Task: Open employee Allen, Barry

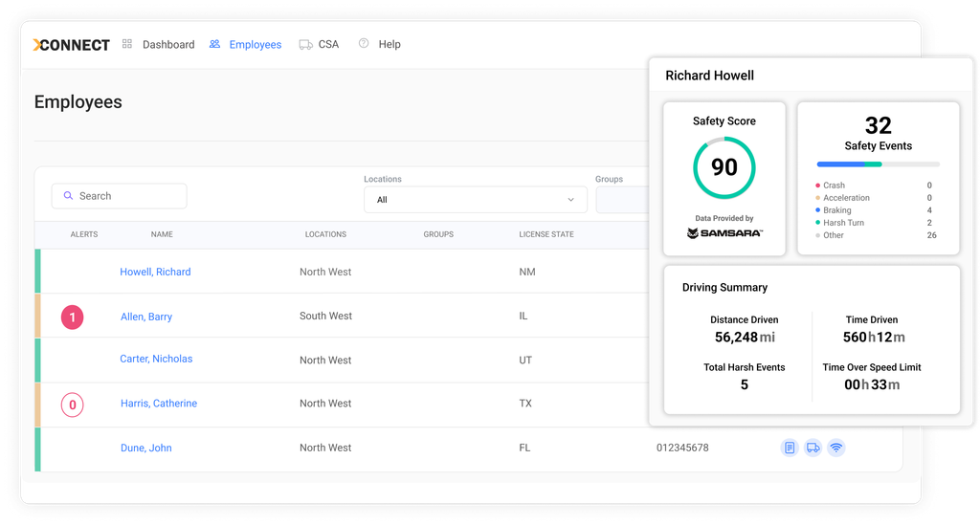Action: [146, 317]
